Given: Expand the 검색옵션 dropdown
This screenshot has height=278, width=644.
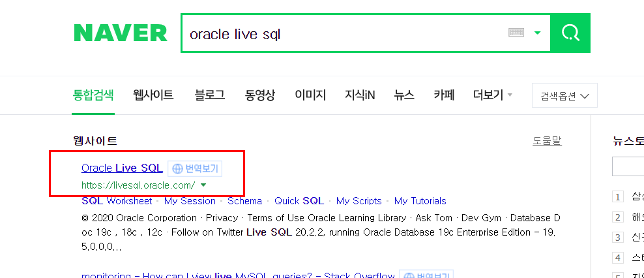Looking at the screenshot, I should tap(564, 95).
